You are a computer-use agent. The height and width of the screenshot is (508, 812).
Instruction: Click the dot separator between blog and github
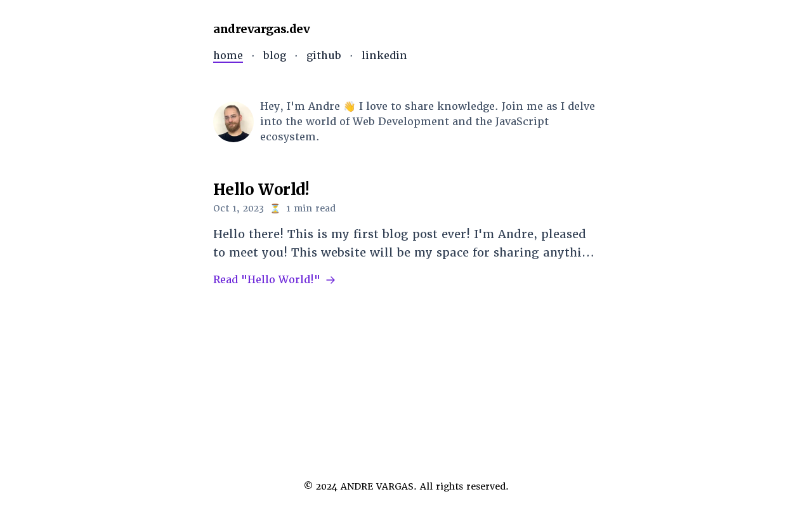tap(296, 56)
